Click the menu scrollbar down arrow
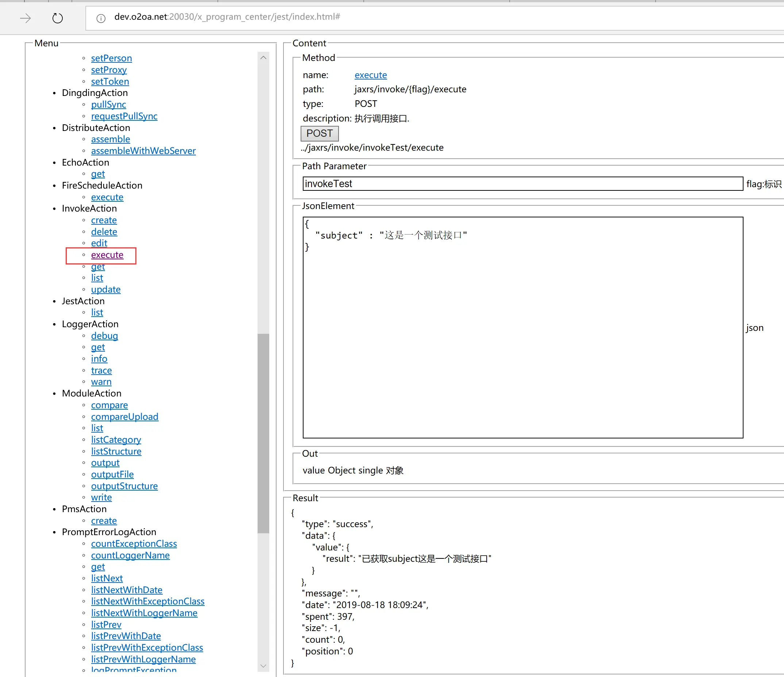 [x=263, y=666]
